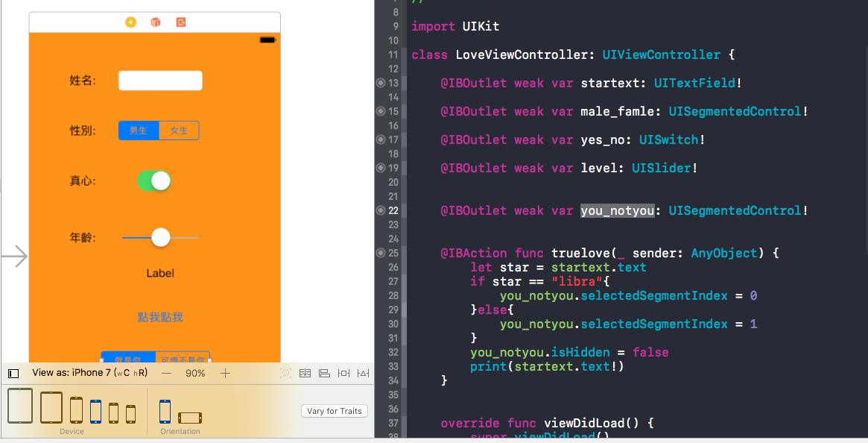
Task: Click the 點我點我 button
Action: 160,317
